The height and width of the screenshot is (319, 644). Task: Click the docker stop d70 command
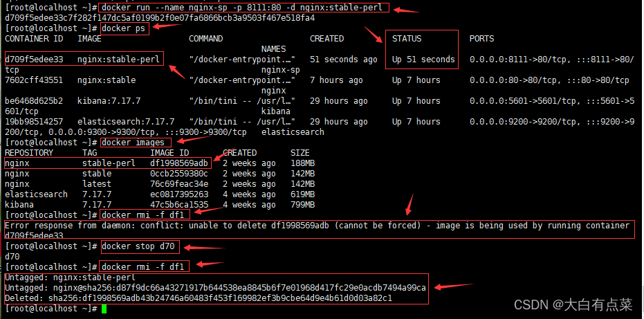coord(138,246)
